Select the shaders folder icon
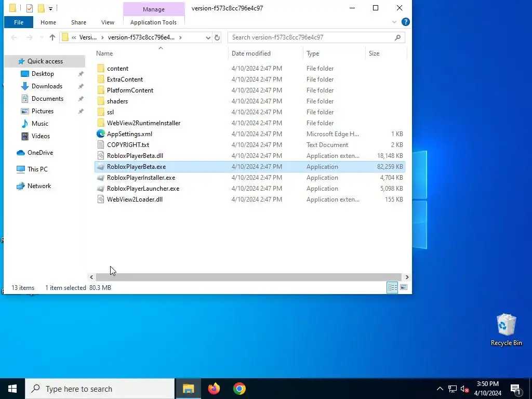The image size is (532, 399). pos(101,101)
